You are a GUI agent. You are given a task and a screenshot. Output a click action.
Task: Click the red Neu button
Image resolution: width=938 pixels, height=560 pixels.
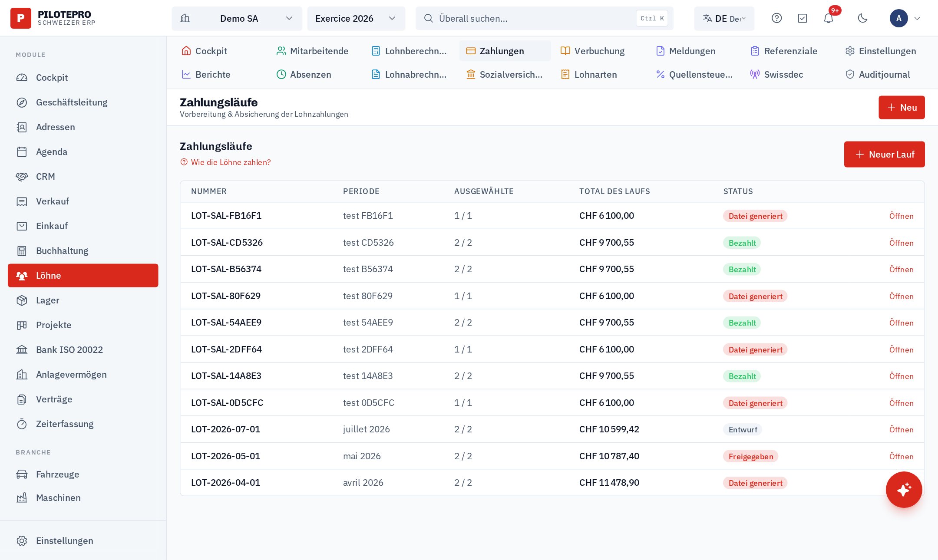click(902, 107)
